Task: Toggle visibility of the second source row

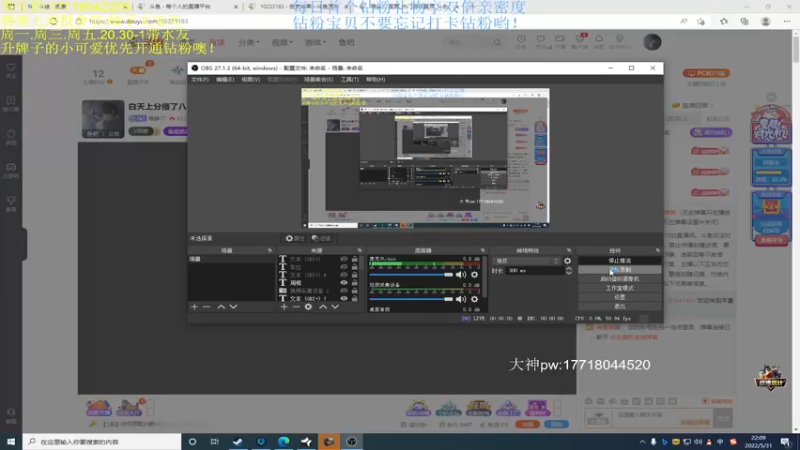Action: click(344, 267)
